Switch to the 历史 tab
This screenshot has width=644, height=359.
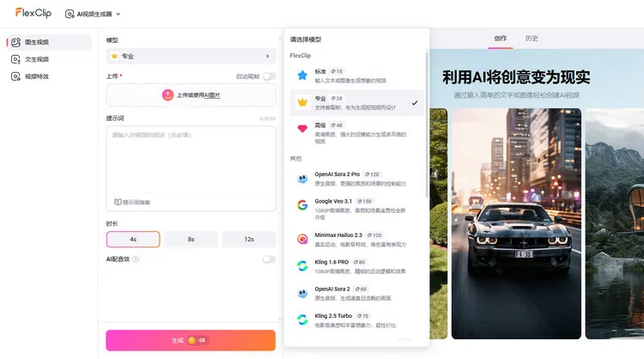[532, 38]
